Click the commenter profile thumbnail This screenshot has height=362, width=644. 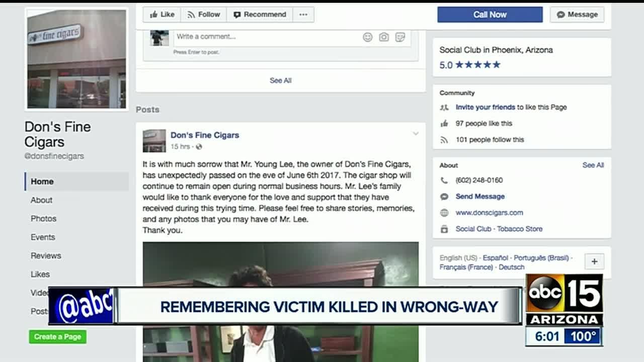(159, 38)
